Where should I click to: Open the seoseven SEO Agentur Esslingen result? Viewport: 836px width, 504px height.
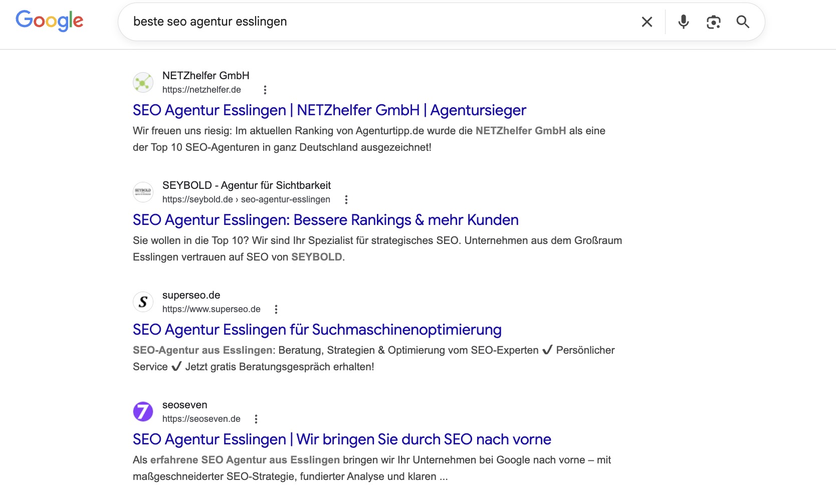[x=341, y=439]
